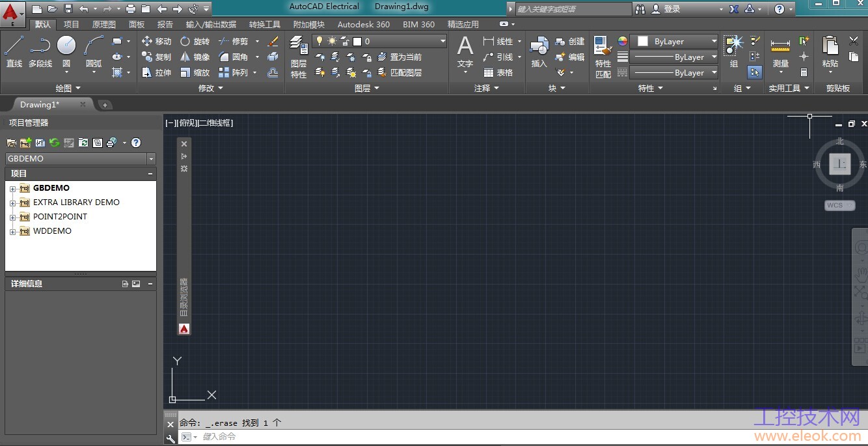Click the refresh icon in Project Manager toolbar
Screen dimensions: 868x446
click(x=55, y=143)
